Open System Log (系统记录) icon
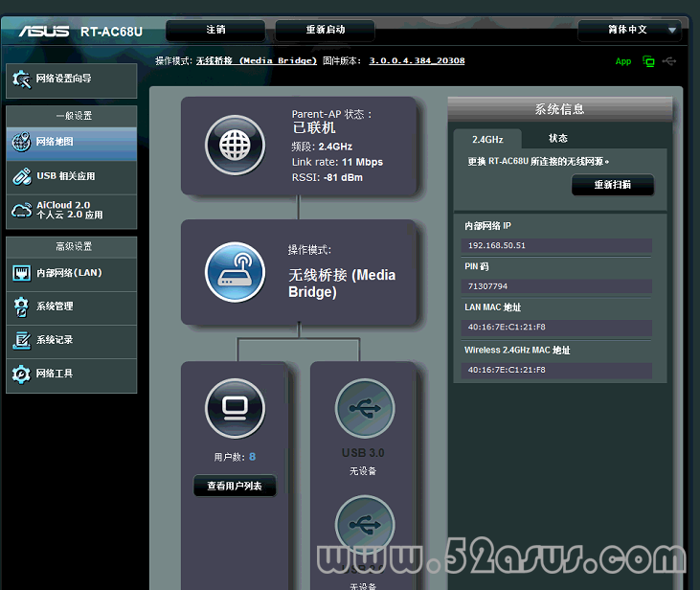700x590 pixels. click(x=21, y=340)
